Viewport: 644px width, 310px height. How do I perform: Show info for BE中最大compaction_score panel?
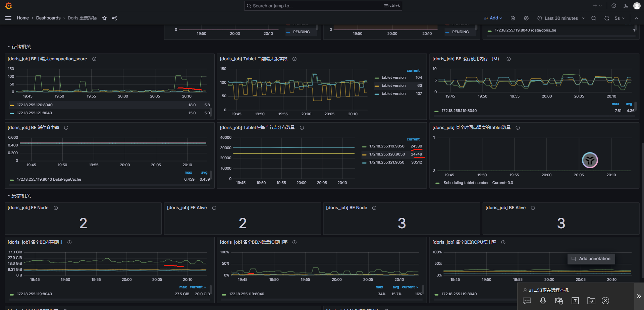[94, 59]
